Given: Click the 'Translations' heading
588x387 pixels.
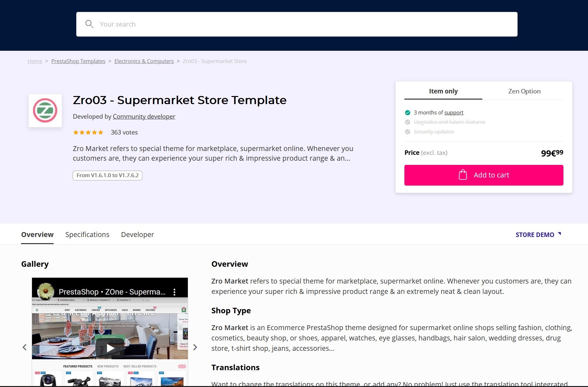Looking at the screenshot, I should 235,368.
